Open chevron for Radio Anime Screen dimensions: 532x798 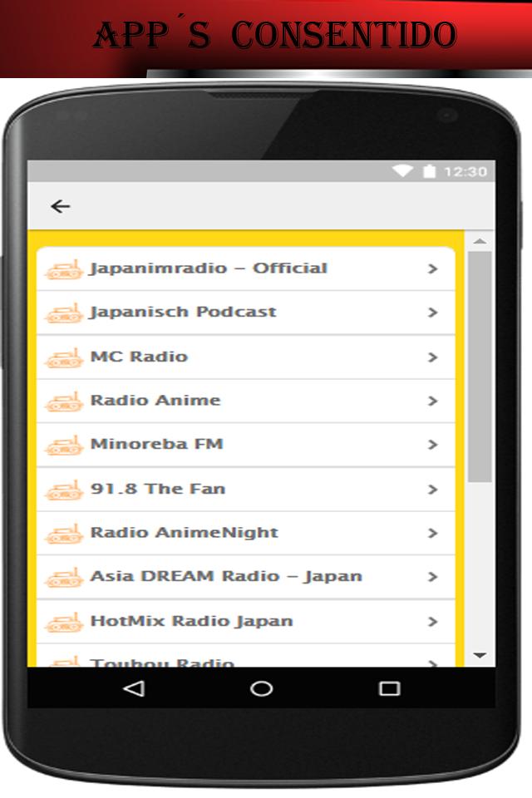433,401
